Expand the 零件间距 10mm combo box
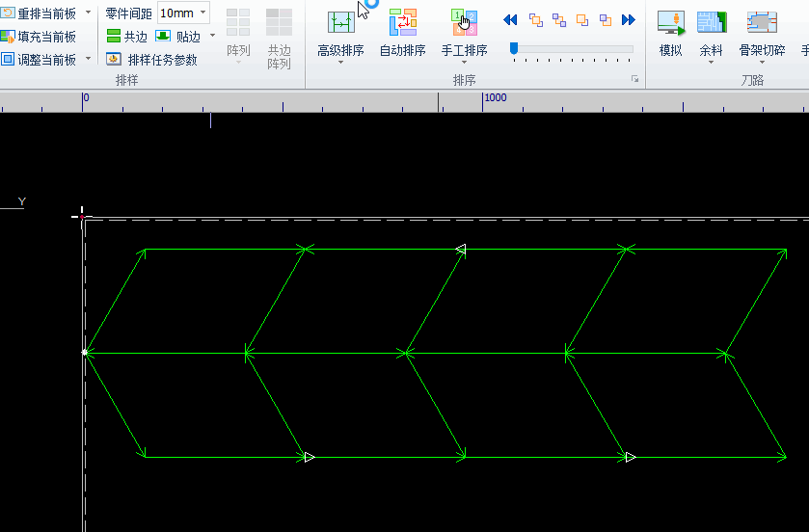This screenshot has height=532, width=809. 203,13
